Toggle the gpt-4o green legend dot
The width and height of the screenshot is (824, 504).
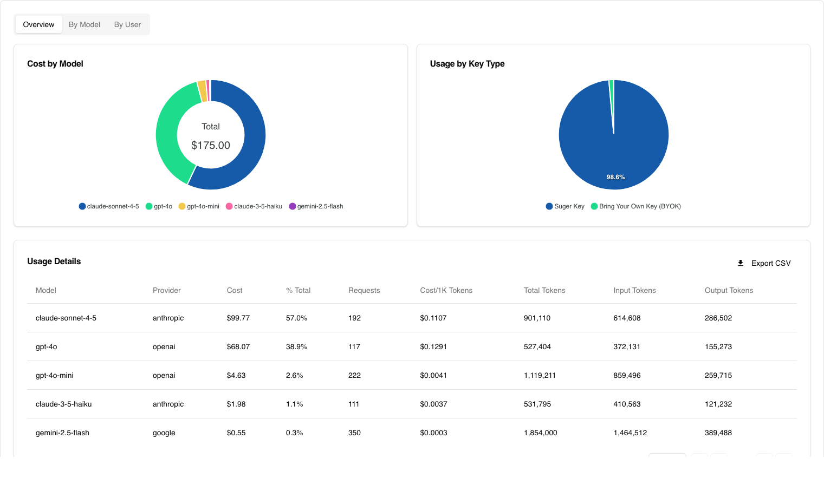click(x=149, y=206)
